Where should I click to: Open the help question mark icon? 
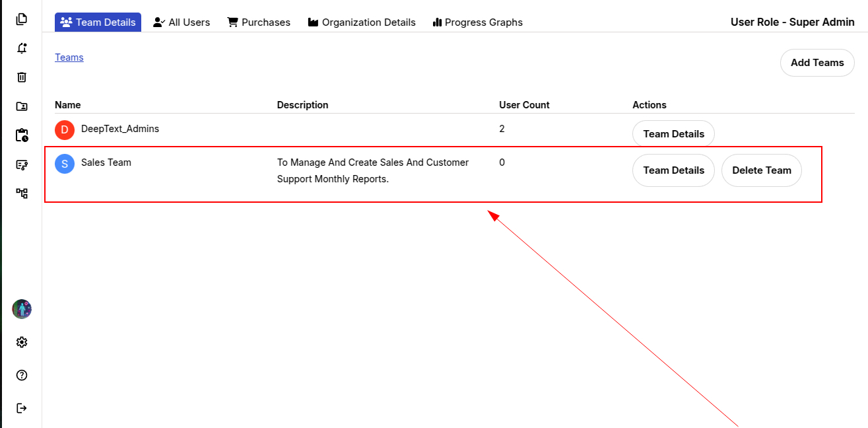coord(22,375)
